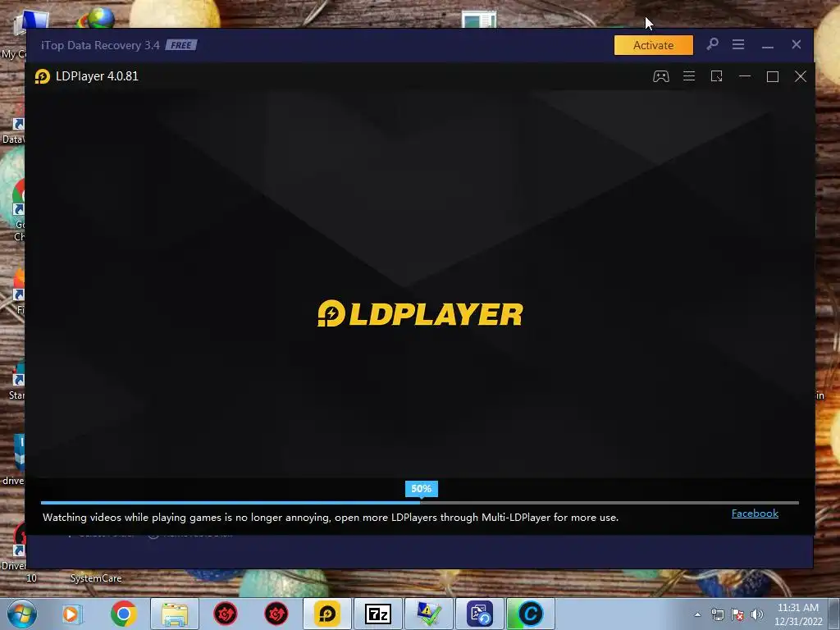Minimize the LDPlayer window
The width and height of the screenshot is (840, 630).
(x=745, y=76)
